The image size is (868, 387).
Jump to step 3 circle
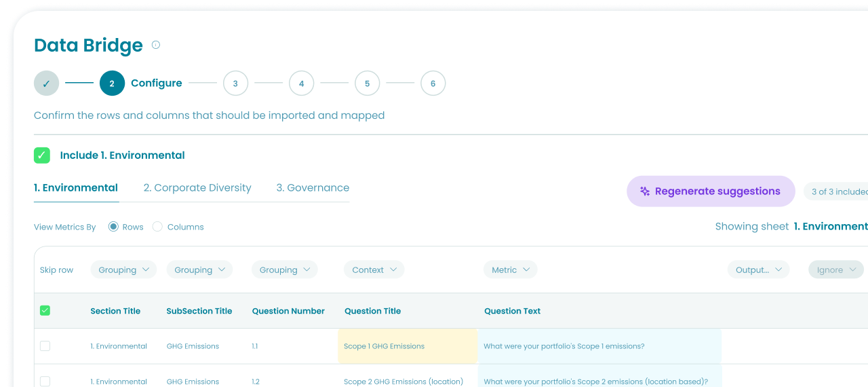(235, 84)
